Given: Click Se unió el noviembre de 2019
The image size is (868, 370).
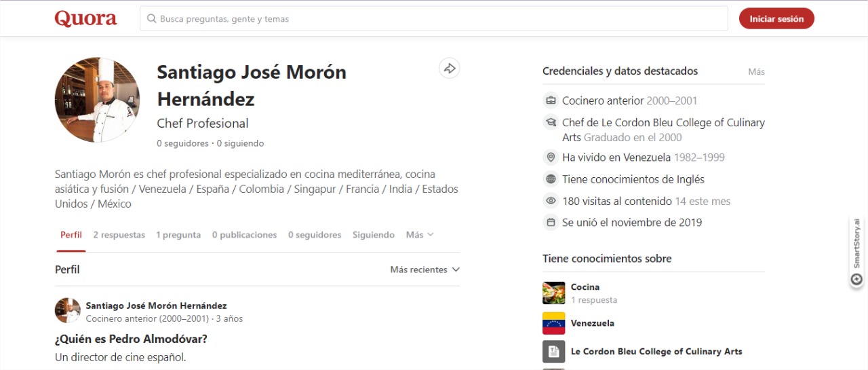Looking at the screenshot, I should (x=632, y=222).
